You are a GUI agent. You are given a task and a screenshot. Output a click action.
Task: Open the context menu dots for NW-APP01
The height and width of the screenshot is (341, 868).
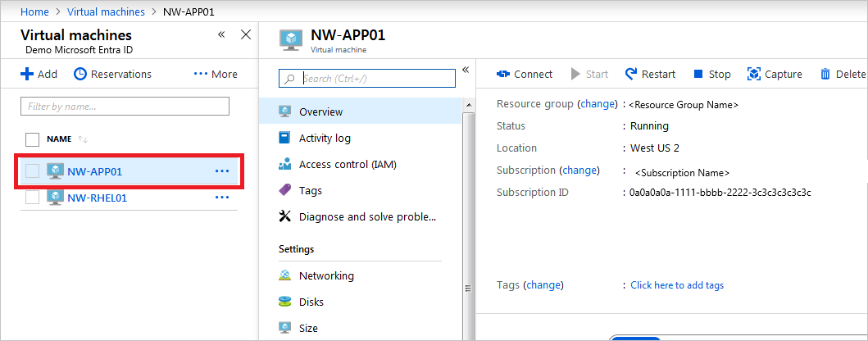(x=222, y=171)
